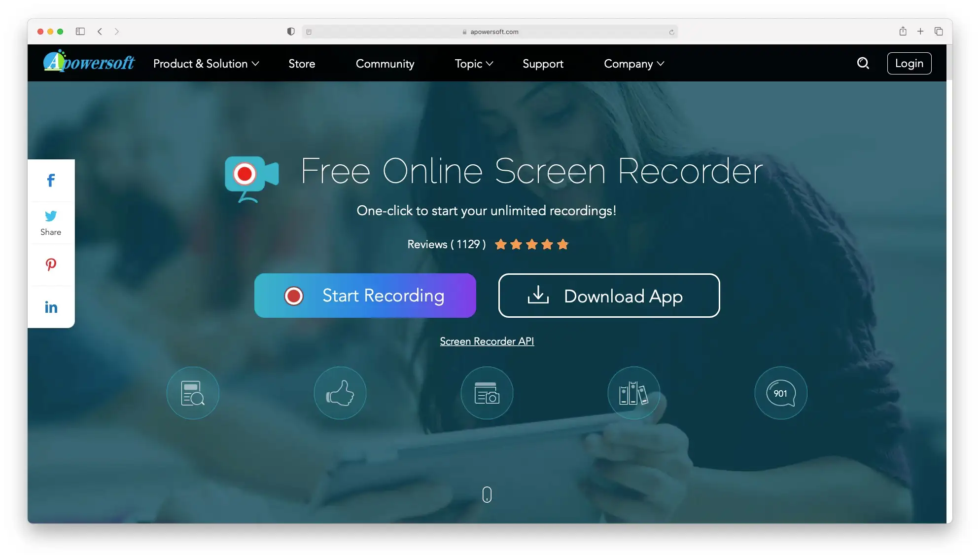980x560 pixels.
Task: Click the 901 comments icon
Action: click(780, 394)
